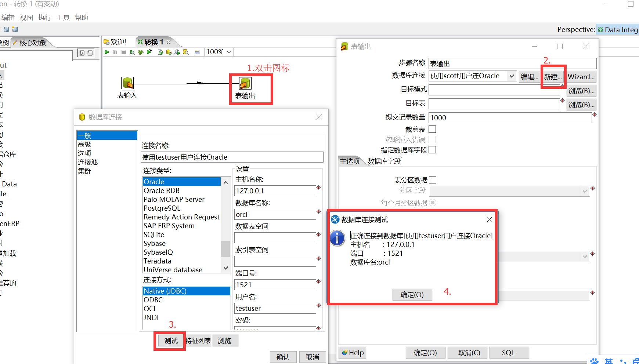Image resolution: width=639 pixels, height=364 pixels.
Task: Click the connection type list's up arrow
Action: pos(225,182)
